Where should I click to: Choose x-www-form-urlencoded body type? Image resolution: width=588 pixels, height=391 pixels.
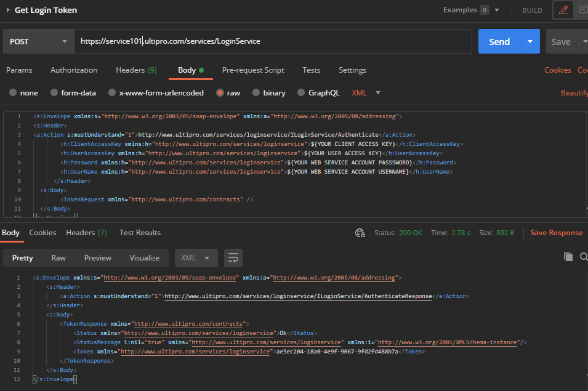coord(156,92)
